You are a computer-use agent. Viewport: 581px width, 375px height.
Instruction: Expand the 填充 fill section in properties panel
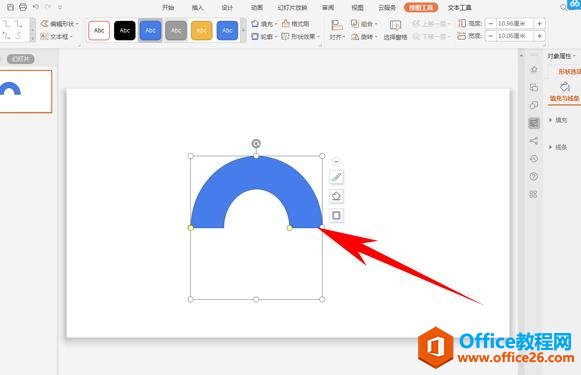pos(558,120)
